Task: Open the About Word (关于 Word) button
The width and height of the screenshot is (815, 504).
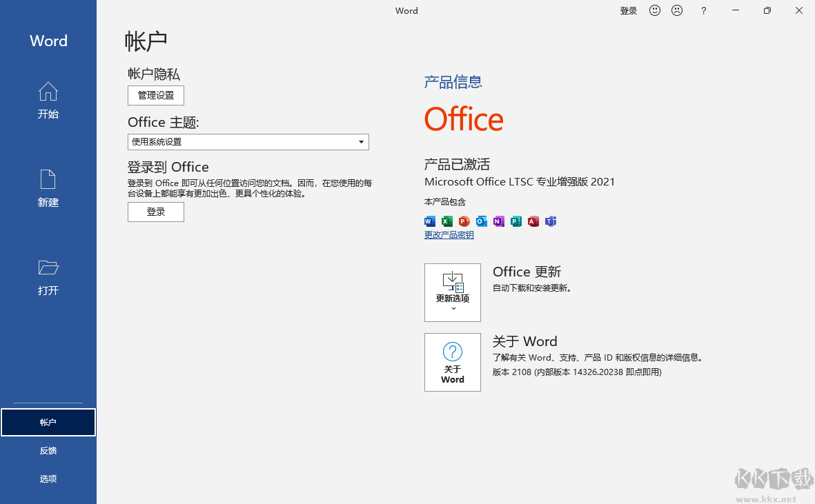Action: (453, 362)
